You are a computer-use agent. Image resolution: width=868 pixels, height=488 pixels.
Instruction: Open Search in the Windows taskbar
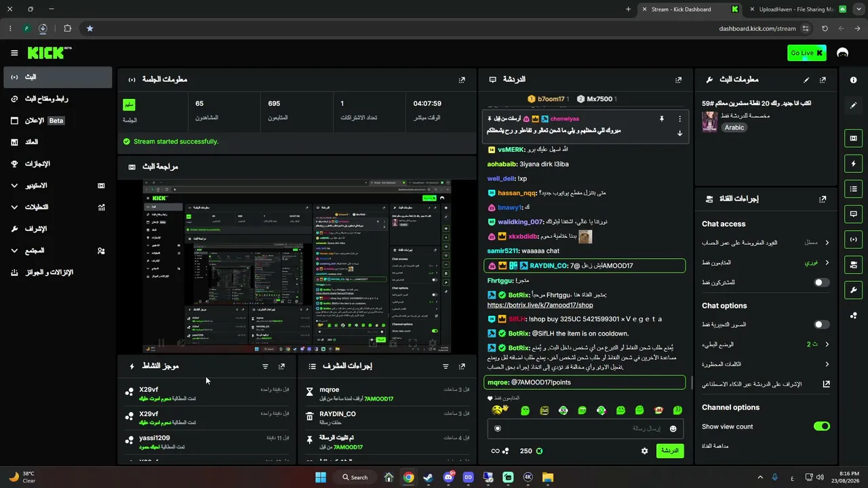point(355,477)
